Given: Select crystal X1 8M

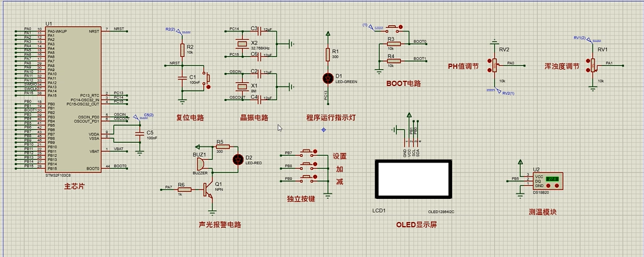Looking at the screenshot, I should coord(242,86).
